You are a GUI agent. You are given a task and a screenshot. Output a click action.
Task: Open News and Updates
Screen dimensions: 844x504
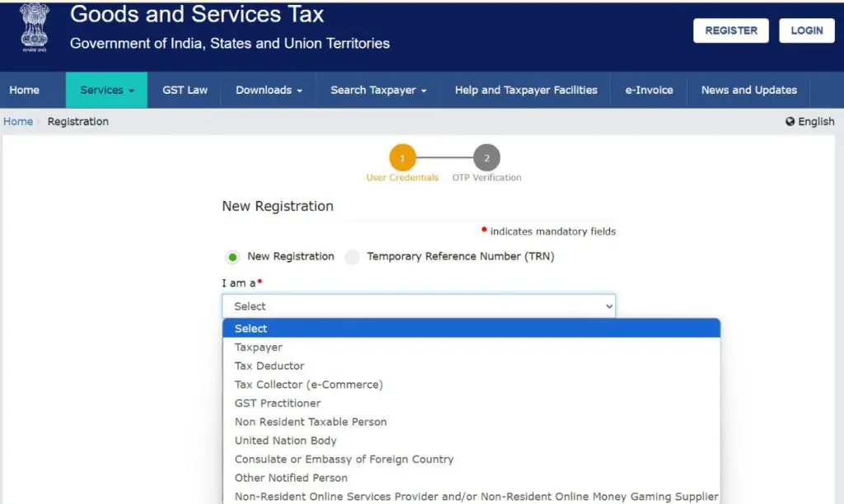[x=748, y=90]
